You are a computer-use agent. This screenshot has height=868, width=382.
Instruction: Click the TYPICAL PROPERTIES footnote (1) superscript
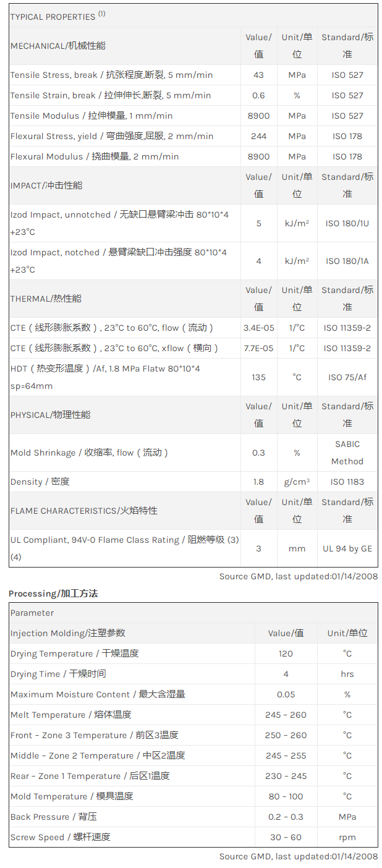(101, 14)
